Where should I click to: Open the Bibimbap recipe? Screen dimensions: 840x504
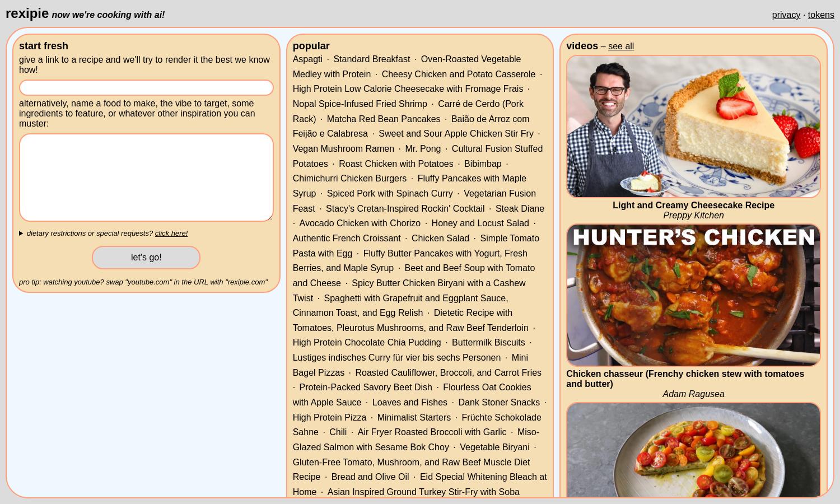point(483,164)
